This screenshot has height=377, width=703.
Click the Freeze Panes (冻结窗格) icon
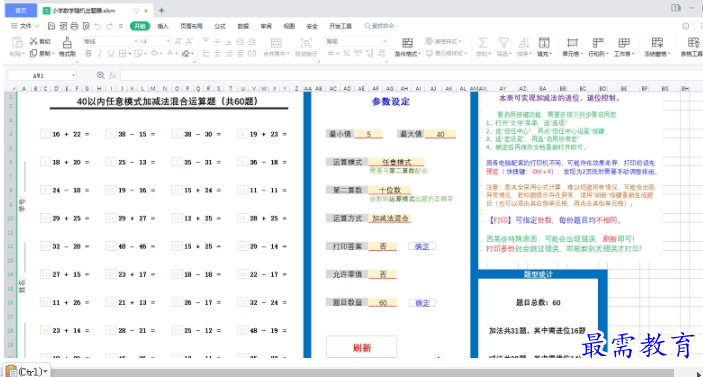point(657,43)
